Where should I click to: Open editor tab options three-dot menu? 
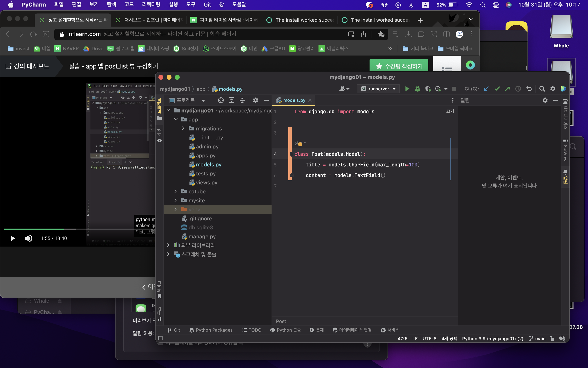click(453, 100)
